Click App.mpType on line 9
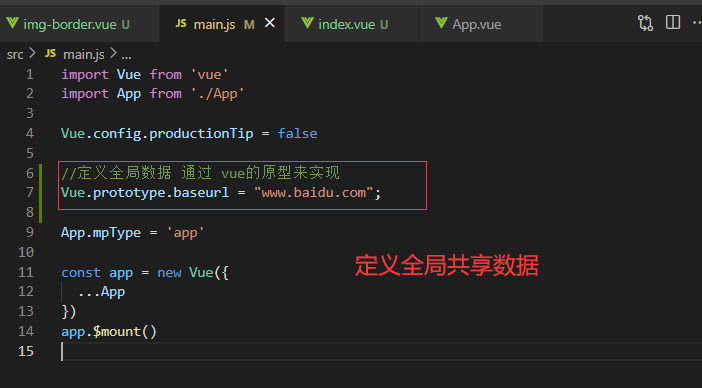 [x=101, y=233]
